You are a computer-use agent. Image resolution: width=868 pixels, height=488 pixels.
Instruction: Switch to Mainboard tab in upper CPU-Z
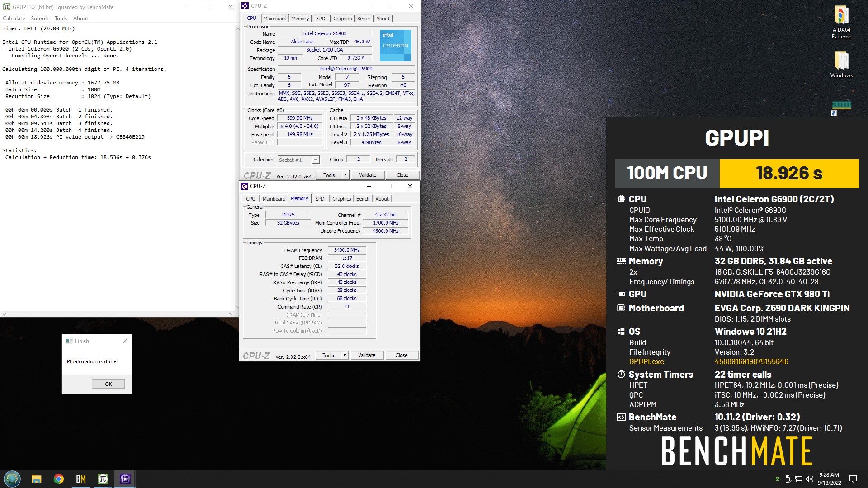click(x=275, y=19)
